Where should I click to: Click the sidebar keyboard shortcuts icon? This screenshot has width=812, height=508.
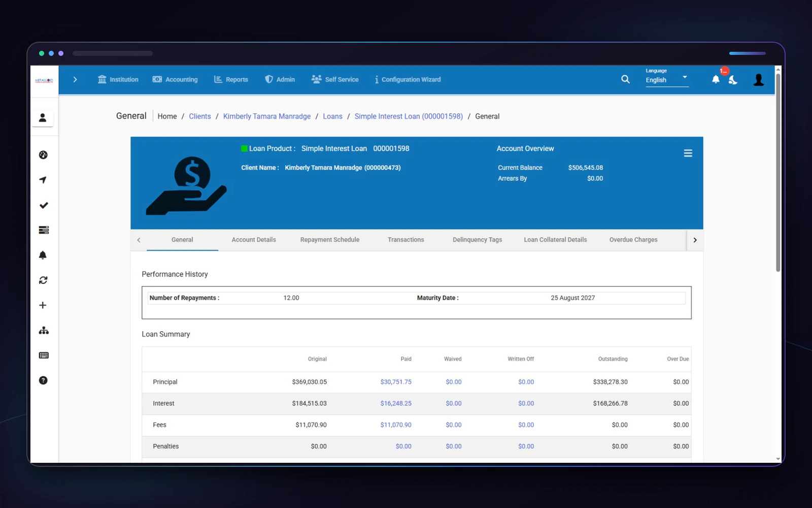[44, 355]
